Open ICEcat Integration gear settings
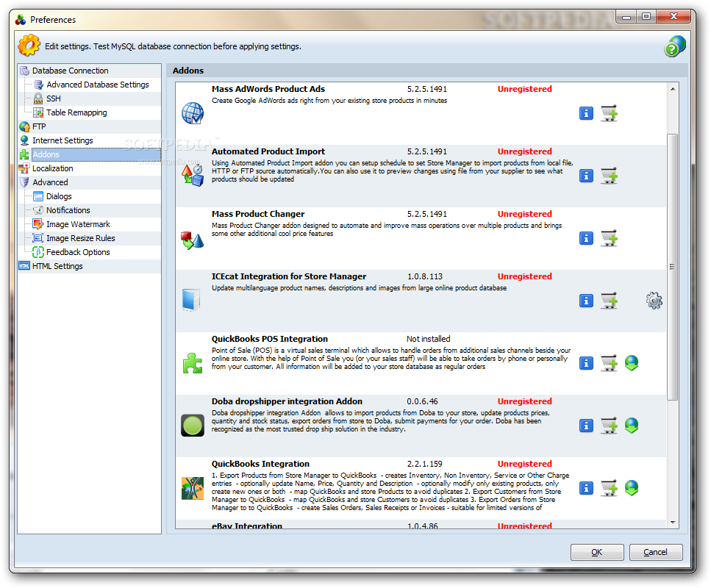This screenshot has height=588, width=711. click(654, 301)
